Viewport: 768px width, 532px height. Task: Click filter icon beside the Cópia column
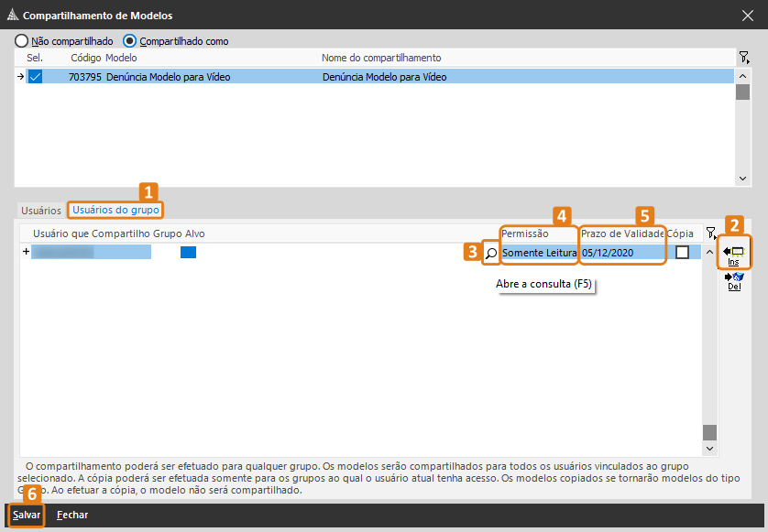point(710,233)
